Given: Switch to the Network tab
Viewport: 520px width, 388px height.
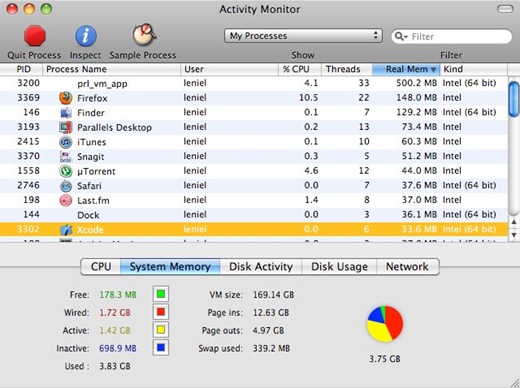Looking at the screenshot, I should [x=407, y=267].
